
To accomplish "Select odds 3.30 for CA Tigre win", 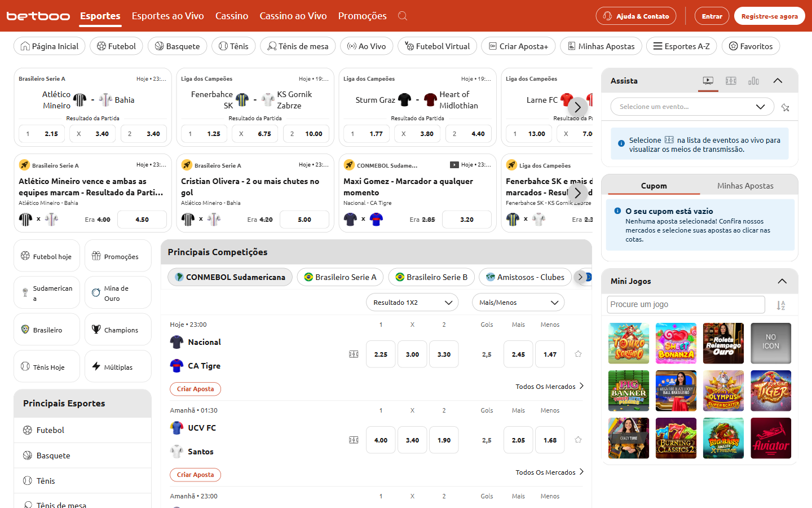I will [444, 354].
